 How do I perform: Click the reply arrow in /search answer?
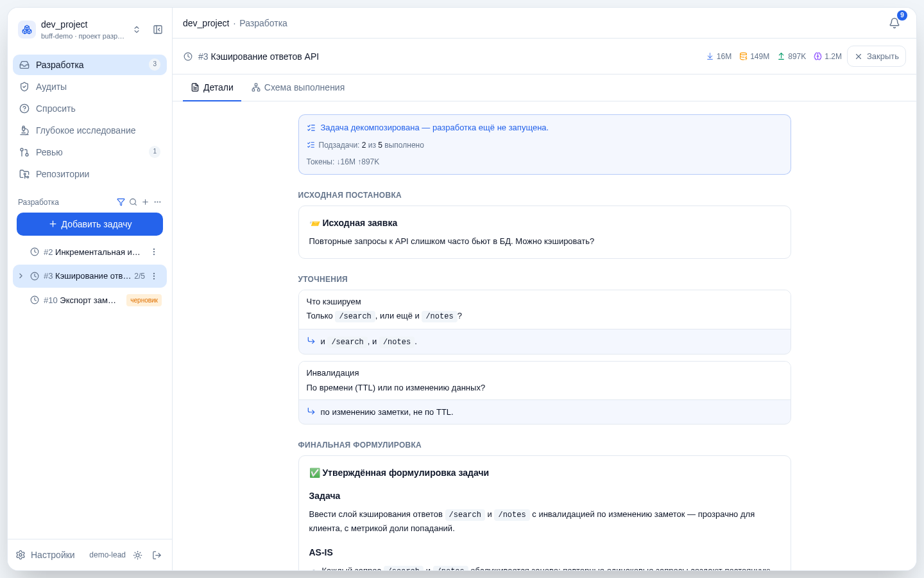[311, 341]
